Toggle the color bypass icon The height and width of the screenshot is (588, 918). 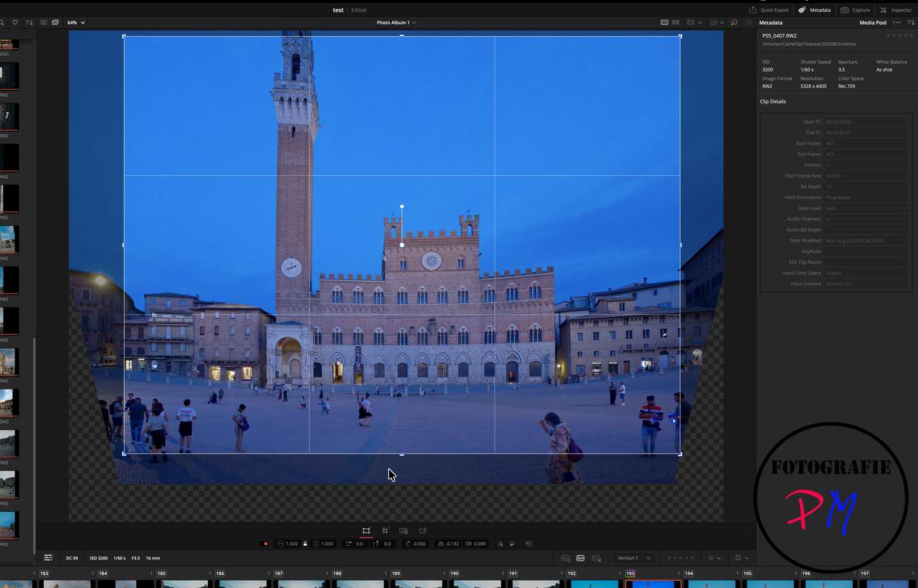point(734,22)
